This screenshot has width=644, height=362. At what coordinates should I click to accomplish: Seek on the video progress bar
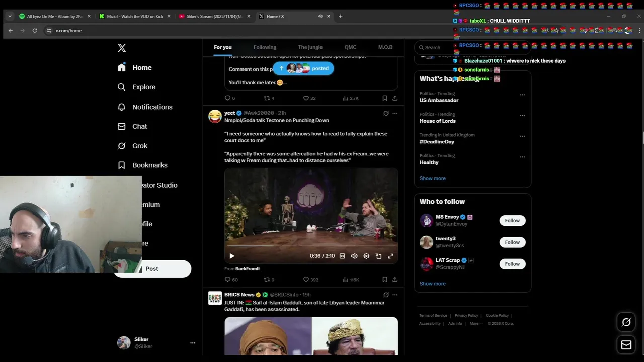(x=311, y=246)
